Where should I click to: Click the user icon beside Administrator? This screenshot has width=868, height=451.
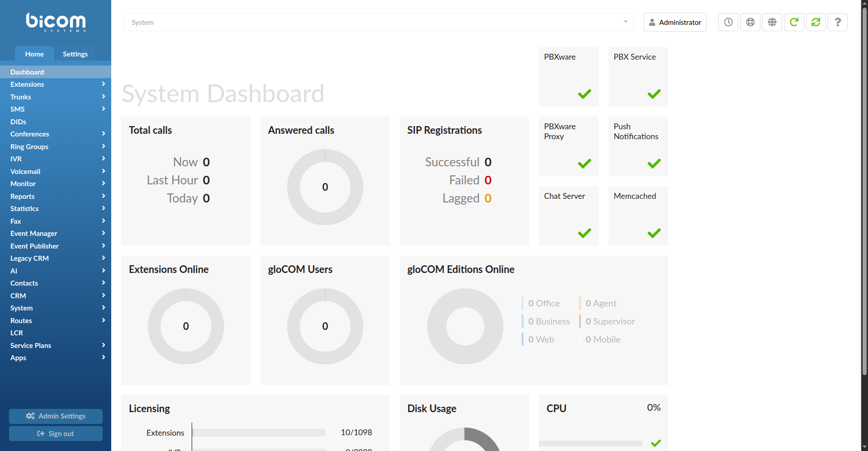652,22
